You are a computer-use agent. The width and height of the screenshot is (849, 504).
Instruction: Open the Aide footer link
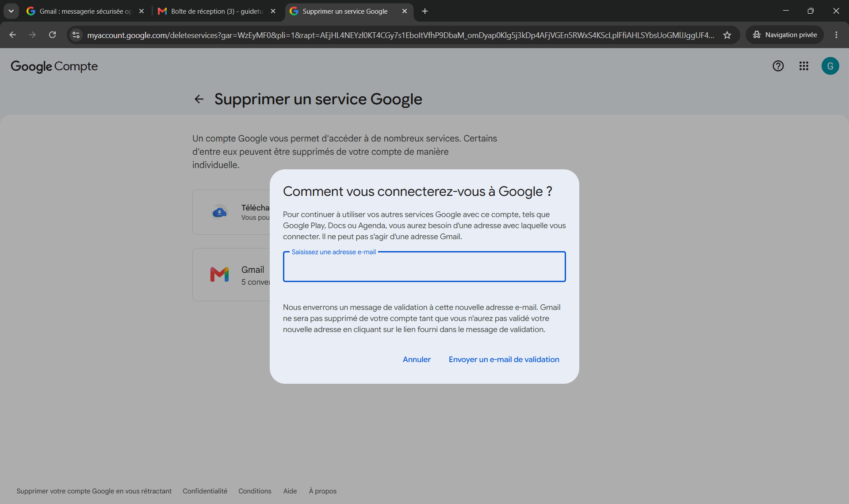tap(290, 491)
